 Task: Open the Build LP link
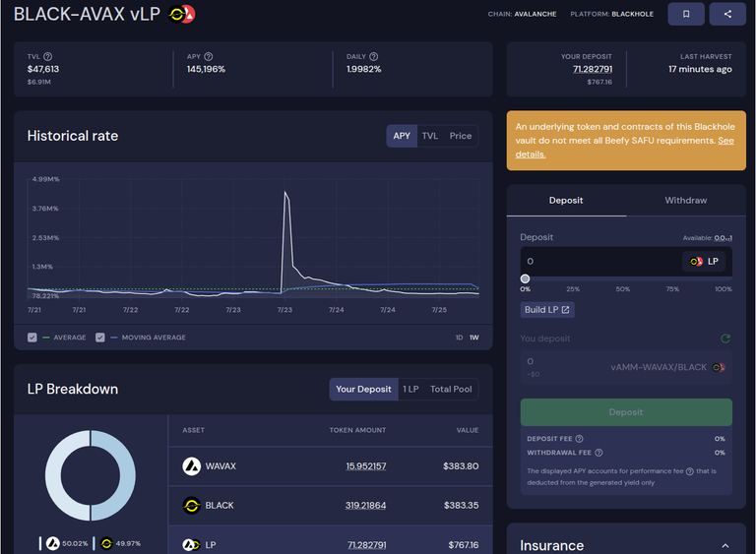click(x=547, y=310)
